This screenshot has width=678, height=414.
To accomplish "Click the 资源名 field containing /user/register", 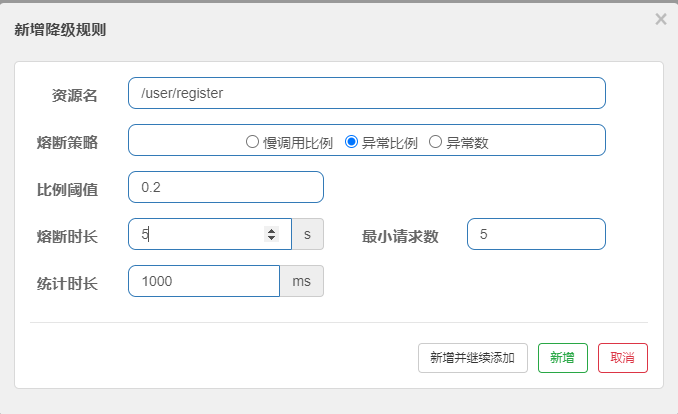I will (x=367, y=93).
